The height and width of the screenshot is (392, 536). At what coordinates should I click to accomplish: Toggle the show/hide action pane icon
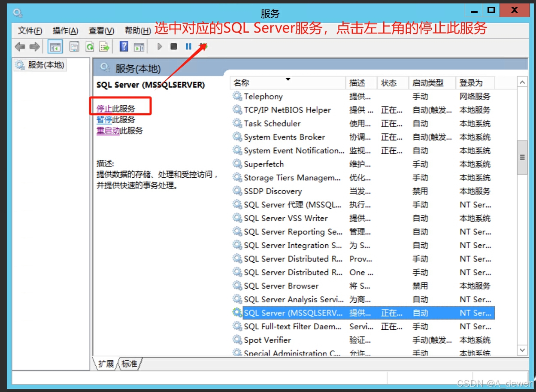[x=139, y=46]
